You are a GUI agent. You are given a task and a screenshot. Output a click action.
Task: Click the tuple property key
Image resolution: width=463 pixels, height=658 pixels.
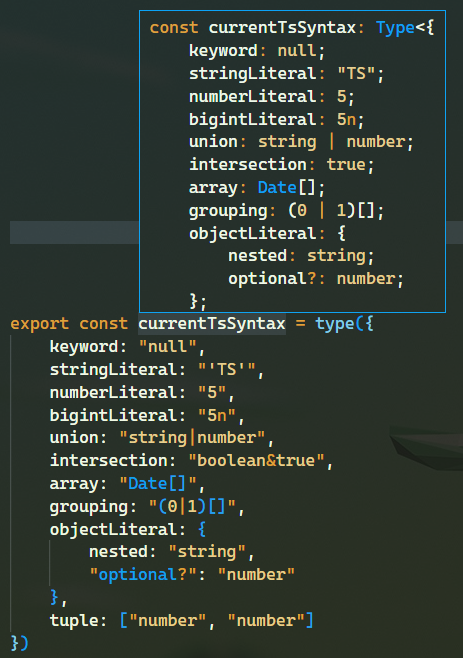pos(74,621)
